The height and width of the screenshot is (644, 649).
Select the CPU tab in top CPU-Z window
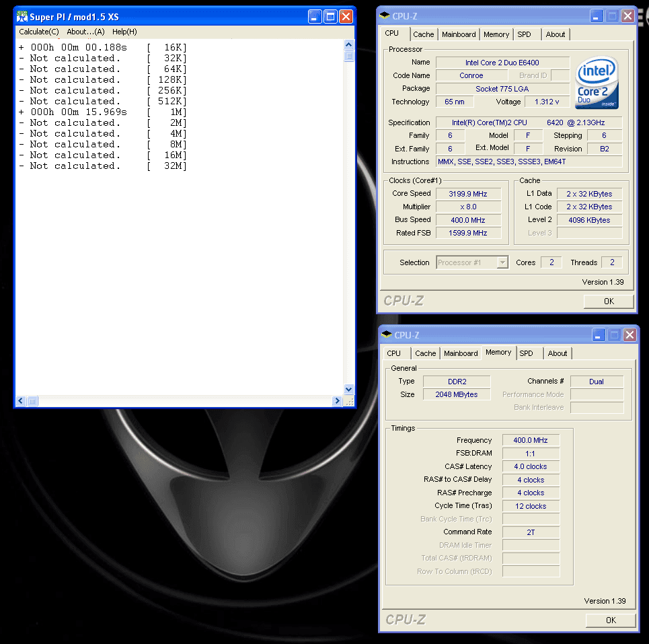pos(392,33)
